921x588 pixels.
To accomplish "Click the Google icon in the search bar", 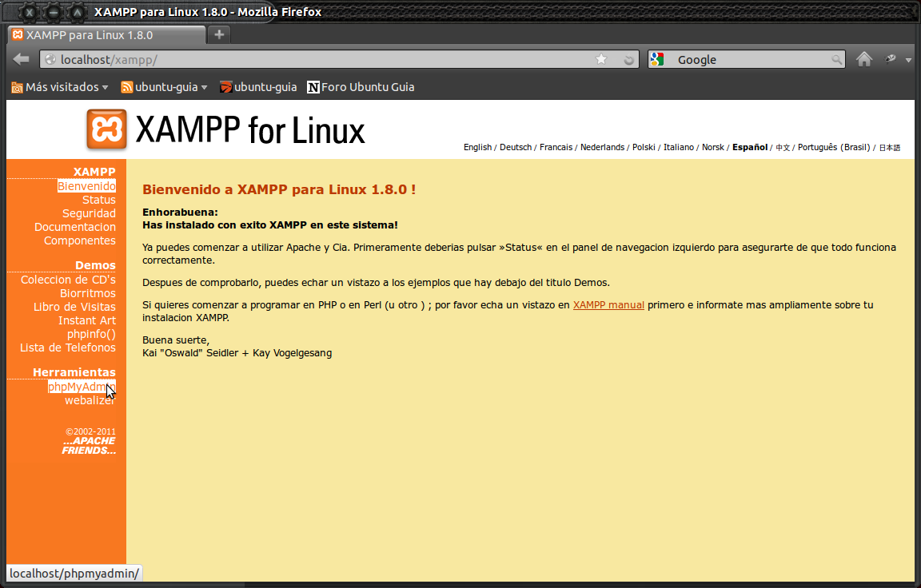I will pos(656,58).
